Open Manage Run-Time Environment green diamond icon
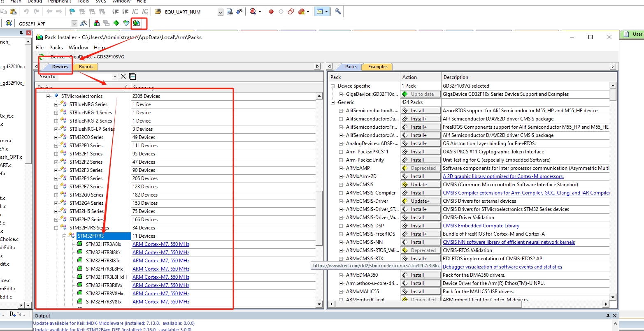 tap(116, 23)
